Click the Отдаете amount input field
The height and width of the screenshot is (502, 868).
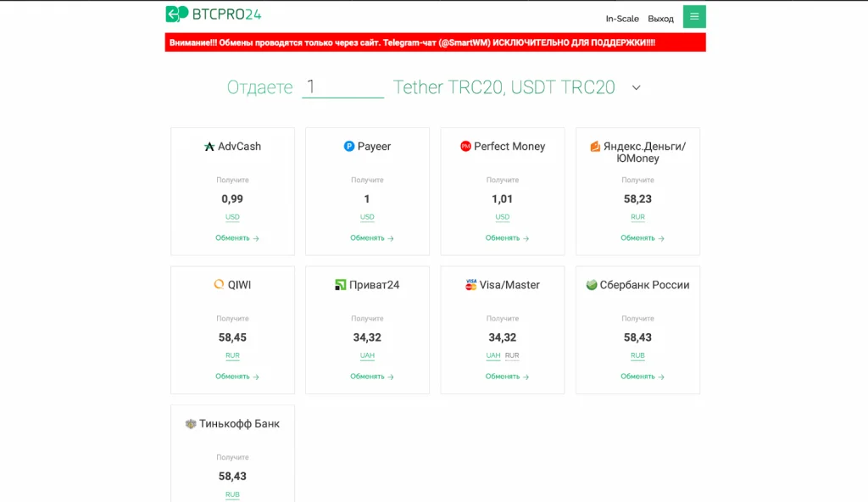pyautogui.click(x=342, y=87)
